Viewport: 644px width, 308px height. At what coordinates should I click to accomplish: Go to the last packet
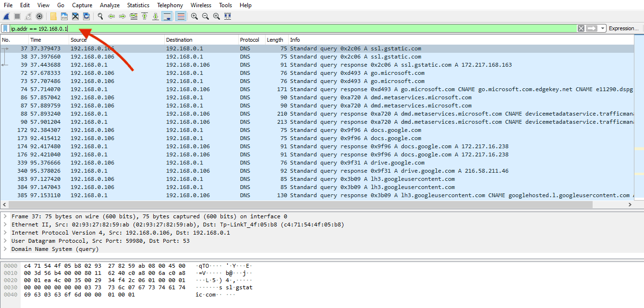pyautogui.click(x=156, y=16)
